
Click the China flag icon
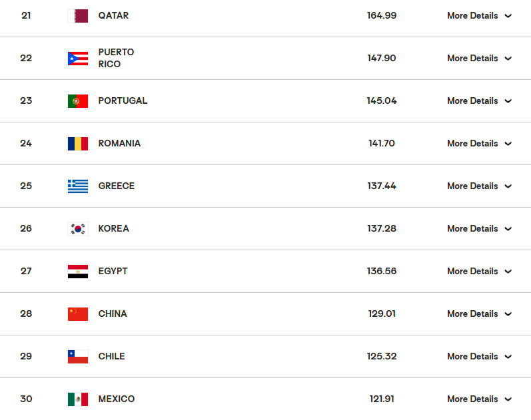pyautogui.click(x=78, y=314)
